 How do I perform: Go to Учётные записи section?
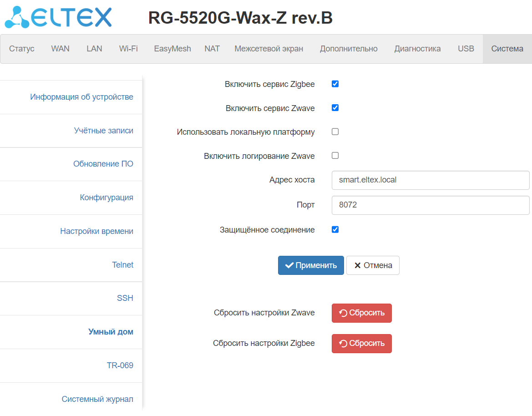coord(103,131)
